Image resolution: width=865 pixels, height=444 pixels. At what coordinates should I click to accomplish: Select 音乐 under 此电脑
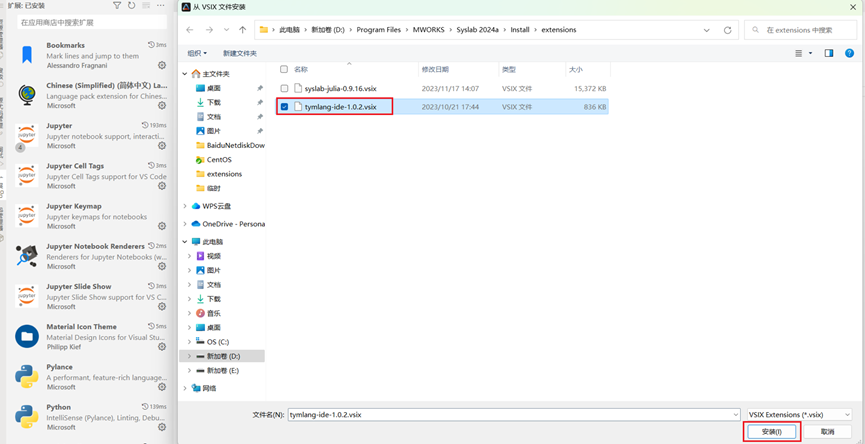(x=213, y=313)
